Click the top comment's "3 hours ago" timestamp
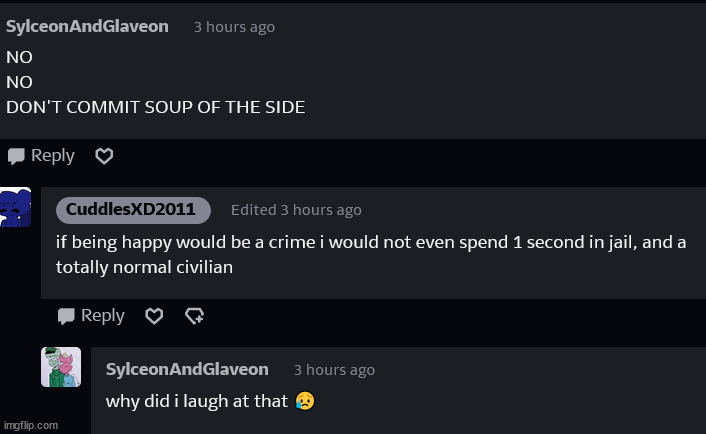Screen dimensions: 706x434 pyautogui.click(x=234, y=27)
